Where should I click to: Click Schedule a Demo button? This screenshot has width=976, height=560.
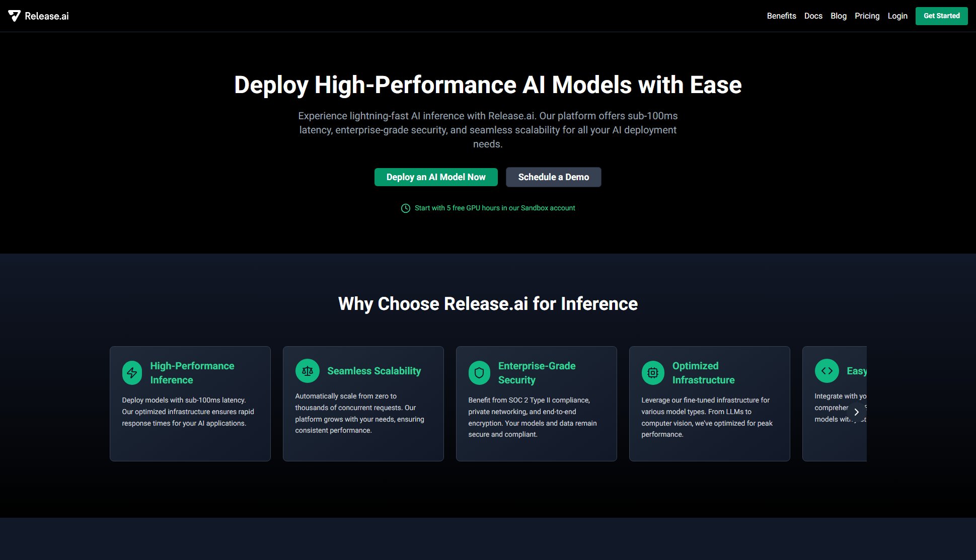point(553,177)
